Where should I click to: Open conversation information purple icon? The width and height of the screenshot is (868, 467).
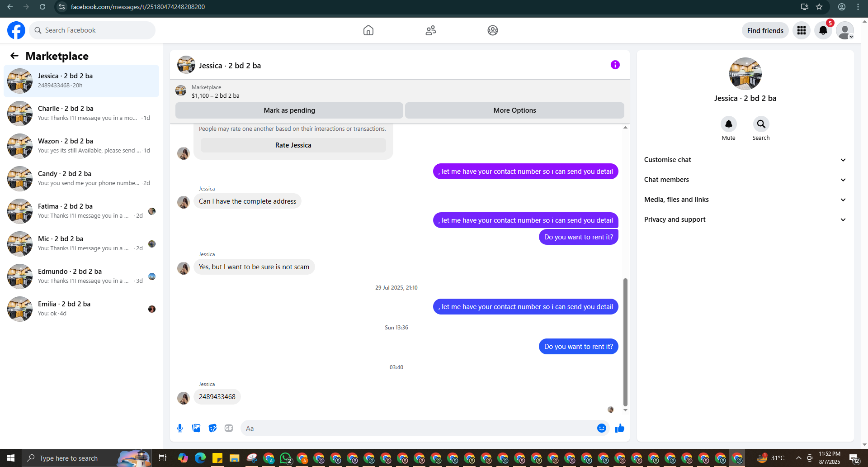click(615, 65)
